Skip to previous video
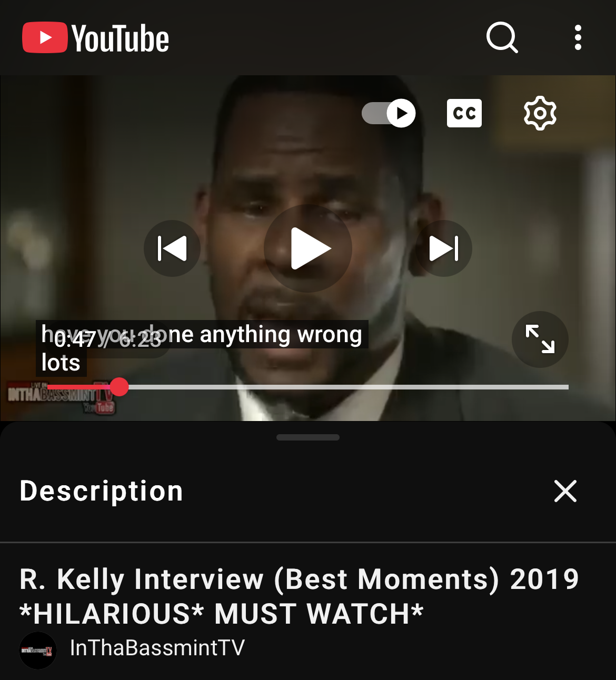This screenshot has width=616, height=680. (x=172, y=248)
